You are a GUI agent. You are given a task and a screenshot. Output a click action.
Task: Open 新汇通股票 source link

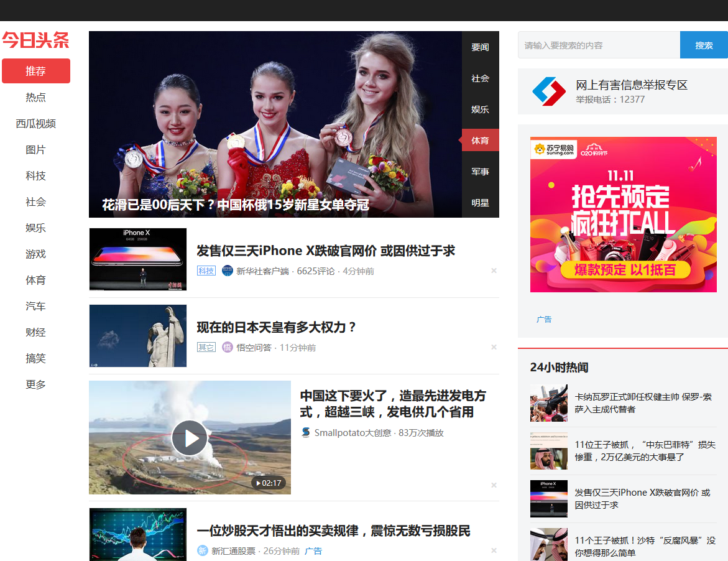click(x=234, y=551)
